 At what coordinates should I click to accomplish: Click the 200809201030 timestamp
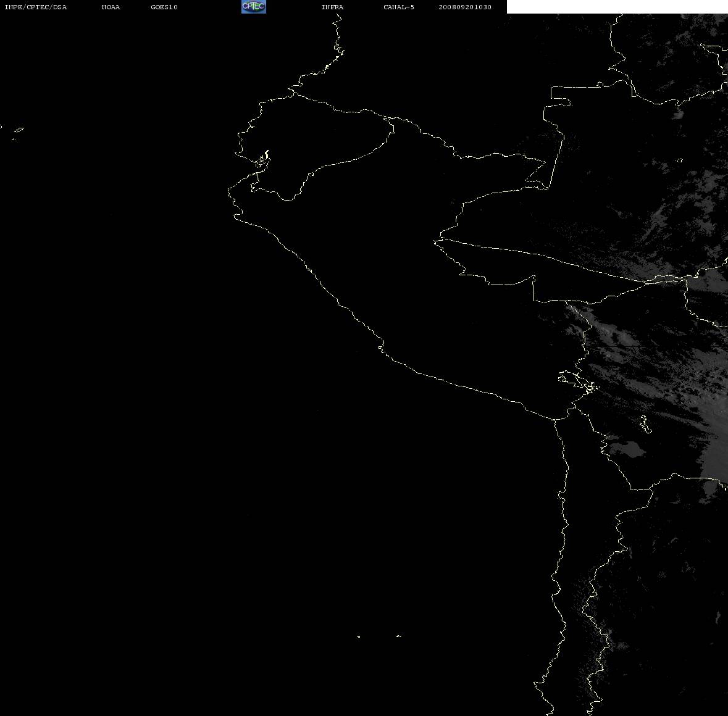coord(465,7)
